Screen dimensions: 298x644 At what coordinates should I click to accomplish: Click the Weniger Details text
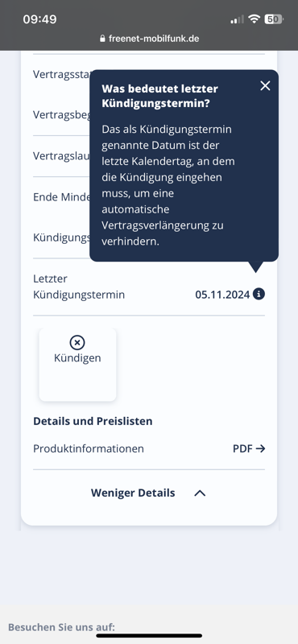[133, 493]
